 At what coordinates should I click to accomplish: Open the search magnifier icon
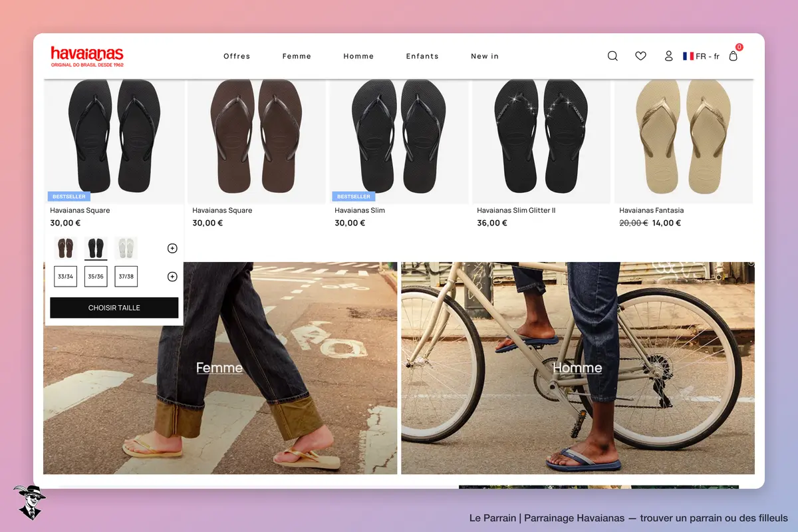pos(612,56)
